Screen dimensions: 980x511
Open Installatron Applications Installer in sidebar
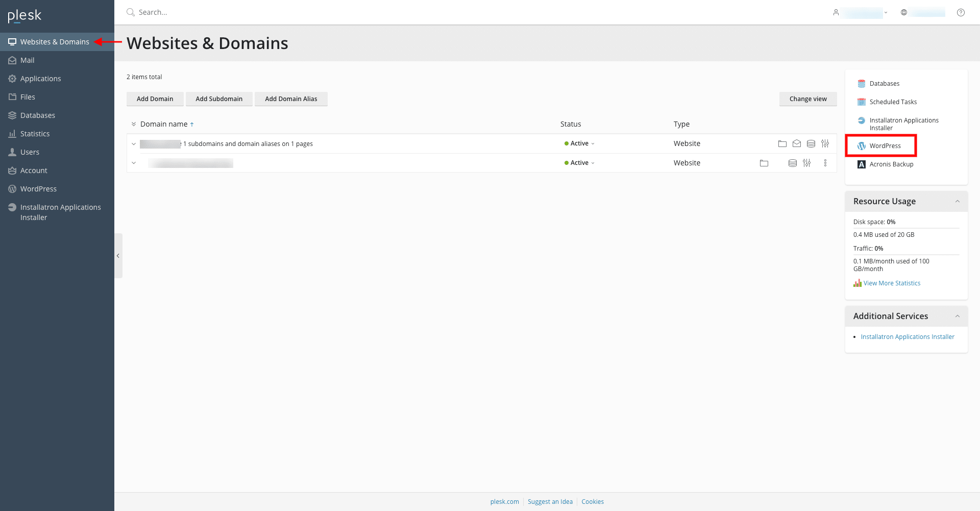[57, 212]
